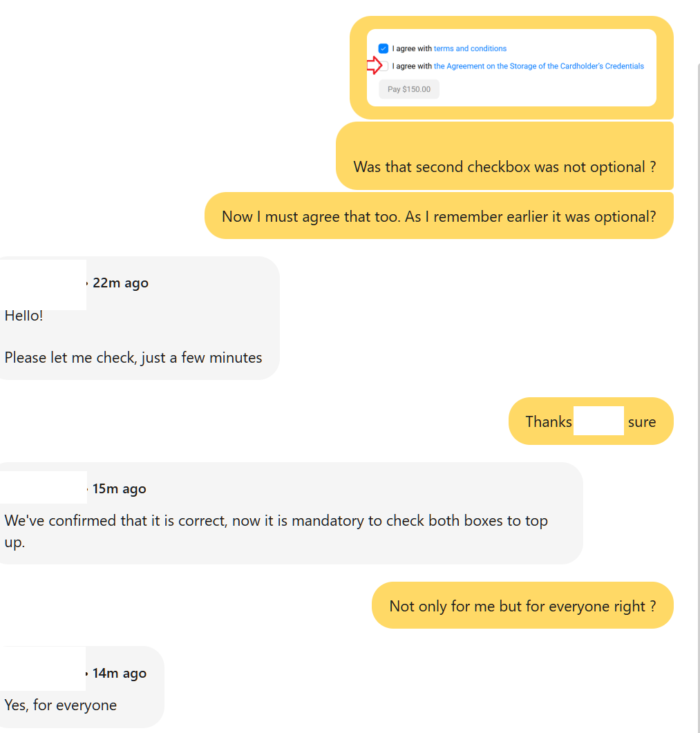Click the 'Thanks sure' message bubble
This screenshot has height=733, width=700.
591,421
